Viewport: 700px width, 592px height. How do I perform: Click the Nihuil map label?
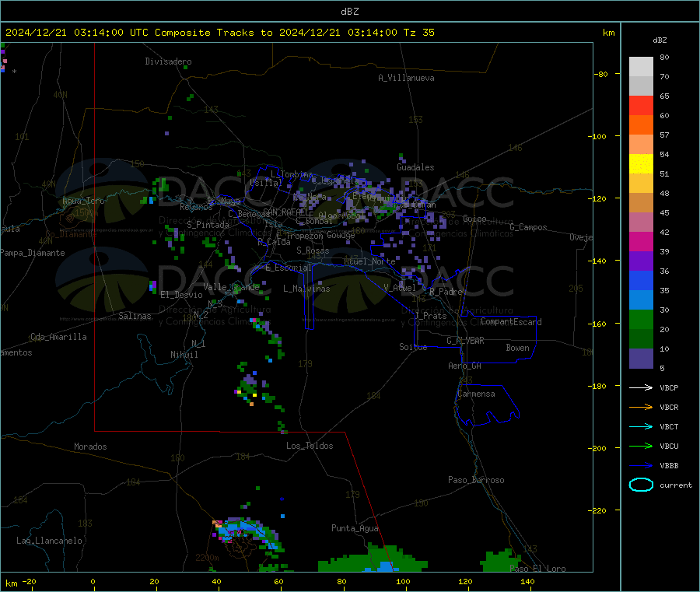pyautogui.click(x=184, y=355)
